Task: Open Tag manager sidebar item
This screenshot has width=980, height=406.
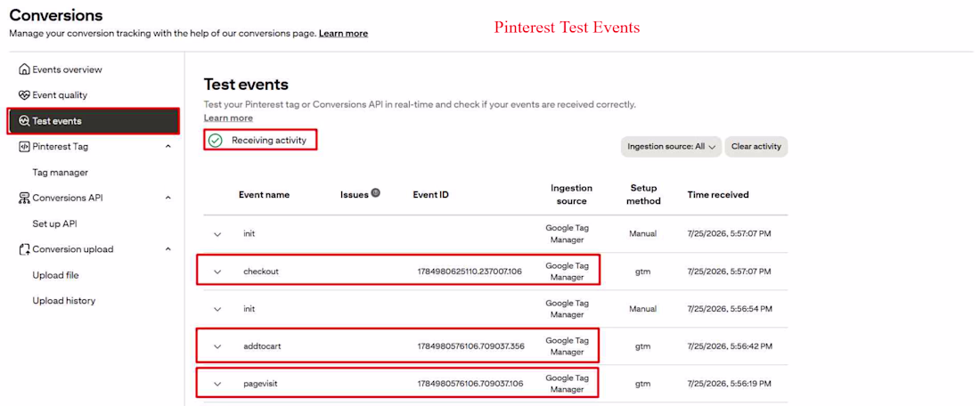Action: tap(60, 173)
